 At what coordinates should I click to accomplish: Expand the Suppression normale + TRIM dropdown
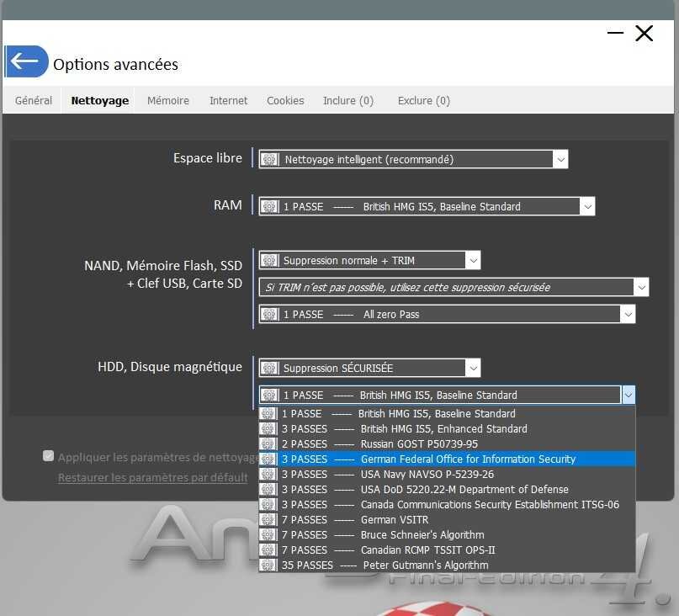click(473, 260)
